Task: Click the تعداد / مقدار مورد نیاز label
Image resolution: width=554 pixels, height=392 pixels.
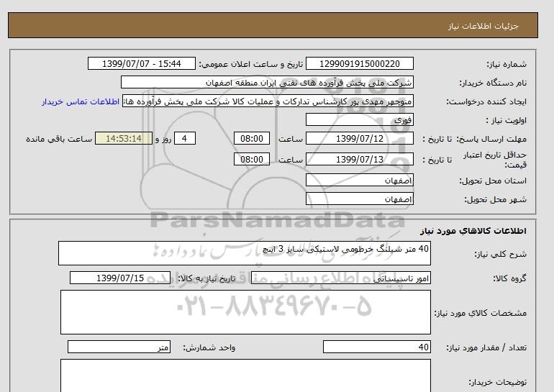Action: point(486,348)
